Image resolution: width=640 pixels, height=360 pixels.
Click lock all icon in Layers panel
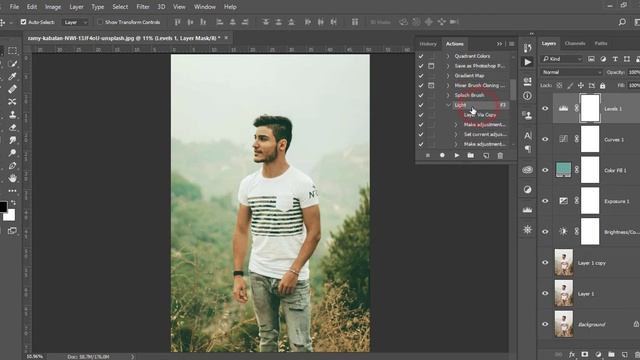pyautogui.click(x=602, y=86)
